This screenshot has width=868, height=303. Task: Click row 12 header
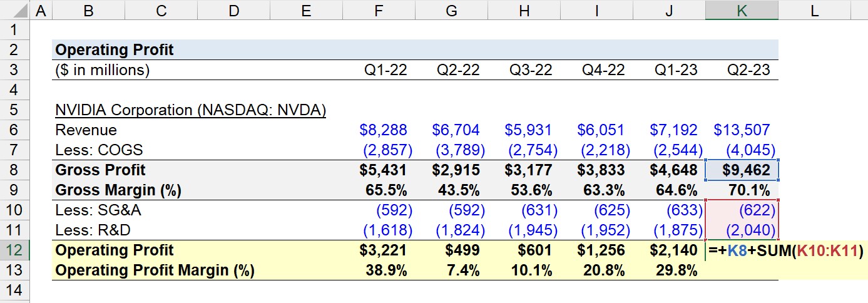(15, 250)
